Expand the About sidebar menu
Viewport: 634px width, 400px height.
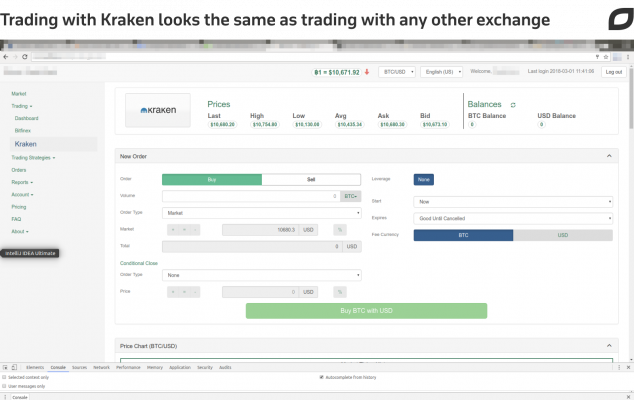20,231
